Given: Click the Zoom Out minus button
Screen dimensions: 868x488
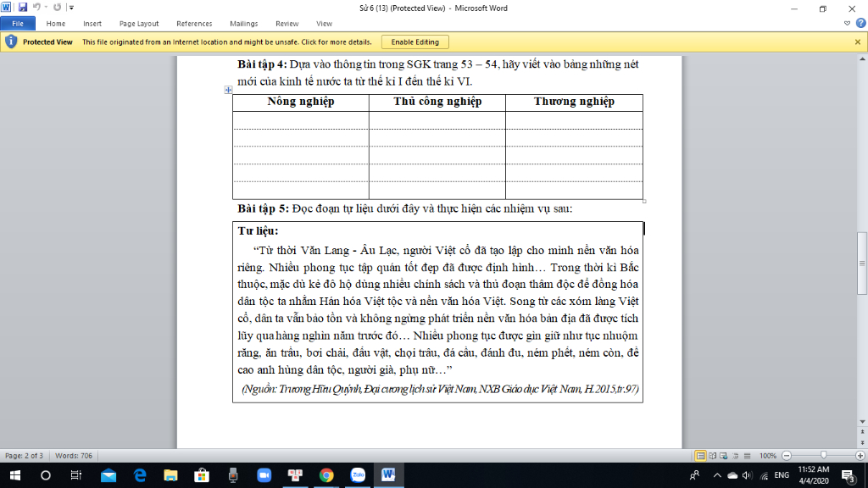Looking at the screenshot, I should click(x=787, y=456).
